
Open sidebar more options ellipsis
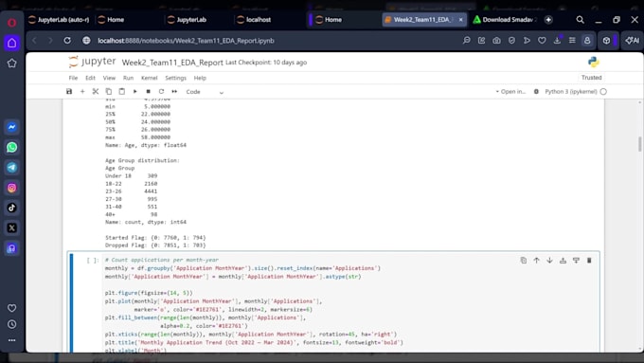click(12, 340)
